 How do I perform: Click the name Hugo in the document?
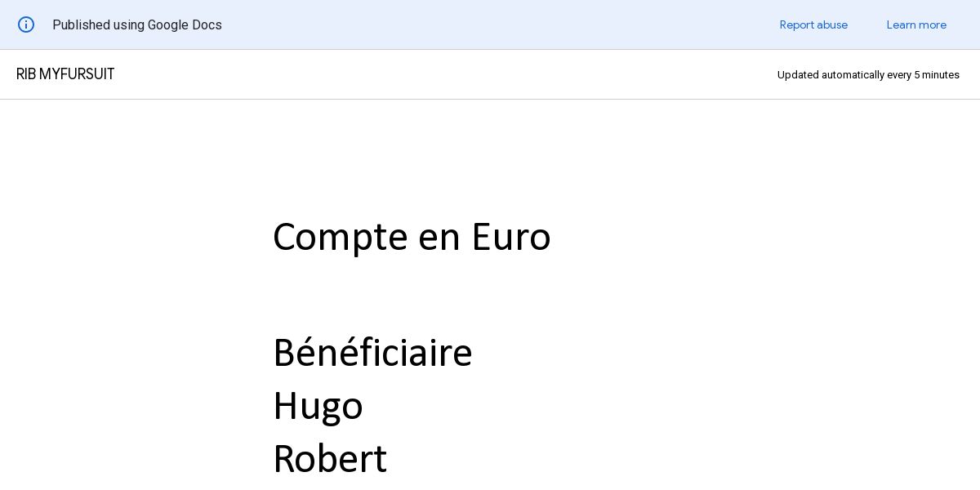318,406
